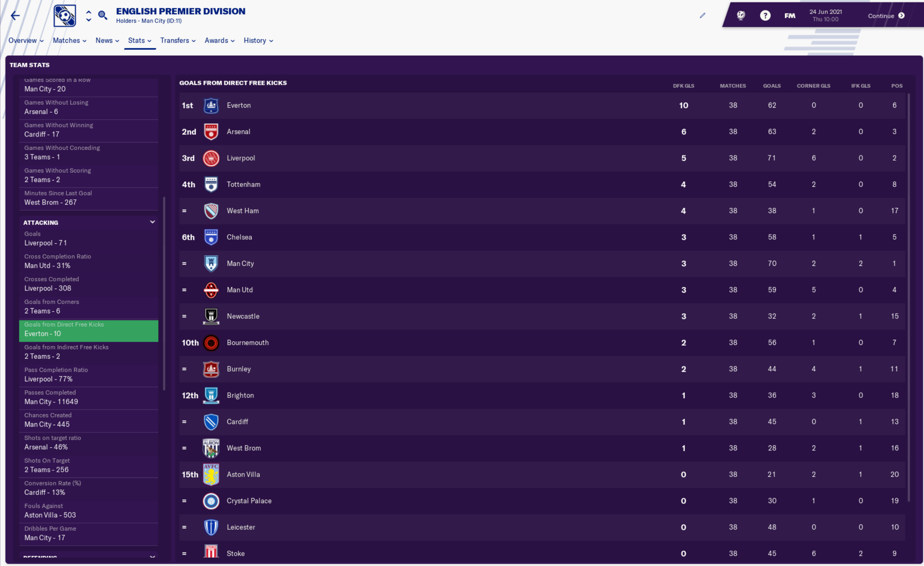
Task: Collapse the Attacking stats section
Action: click(x=152, y=222)
